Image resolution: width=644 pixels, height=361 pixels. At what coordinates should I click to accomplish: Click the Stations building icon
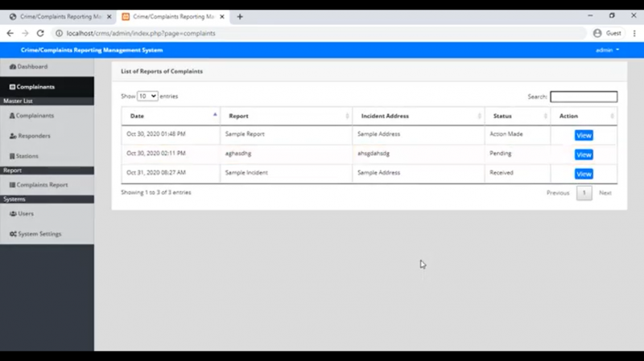click(x=12, y=156)
